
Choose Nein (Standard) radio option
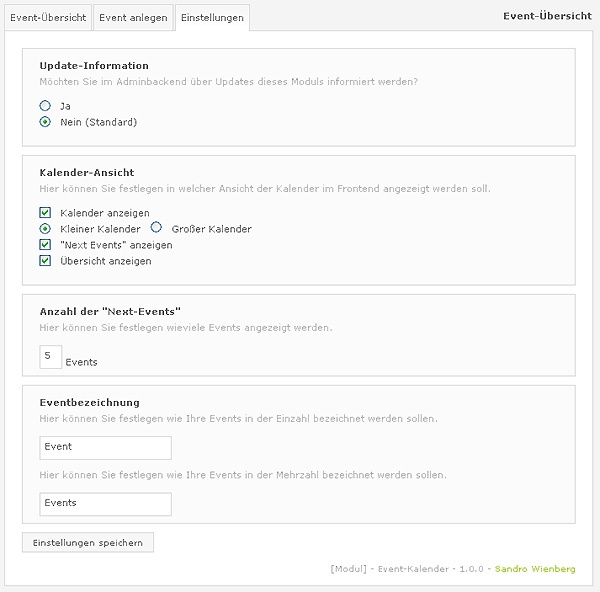(x=45, y=122)
